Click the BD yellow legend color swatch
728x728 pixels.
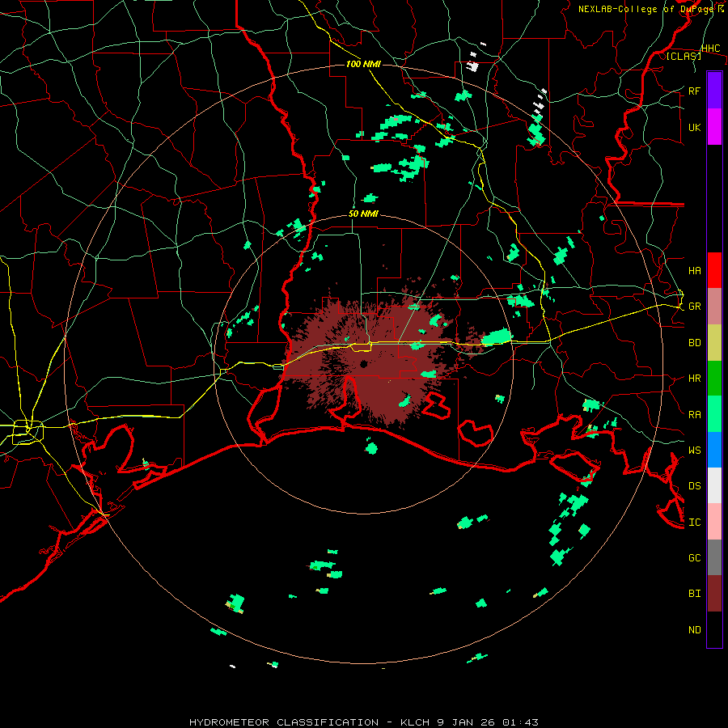click(x=714, y=343)
